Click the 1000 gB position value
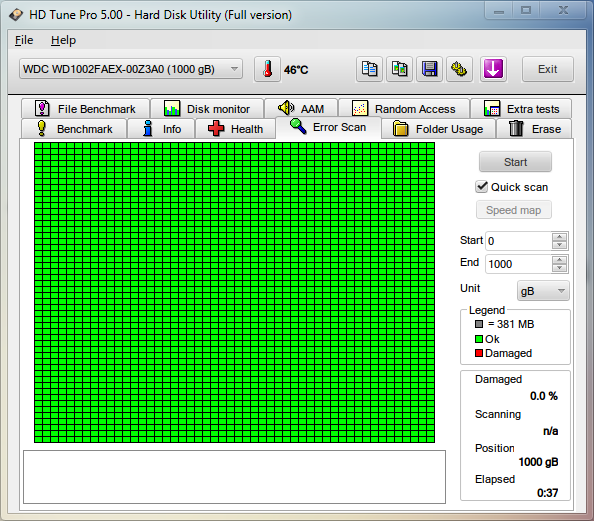 coord(538,462)
